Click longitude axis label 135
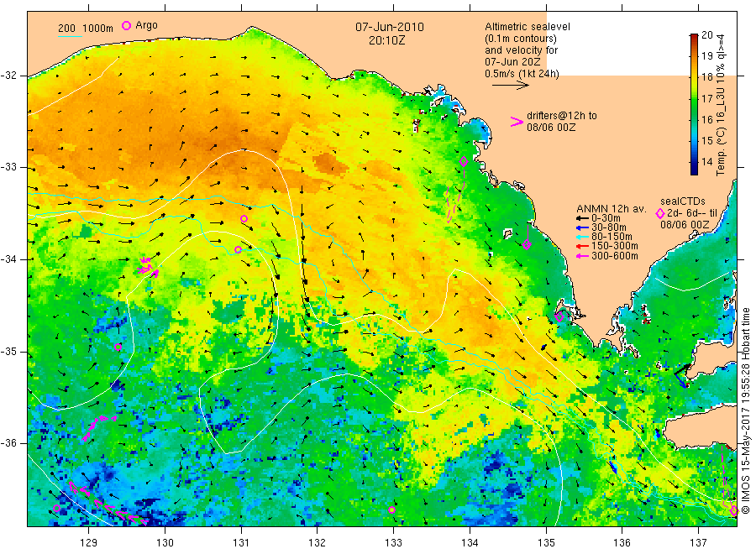This screenshot has height=554, width=756. coord(546,543)
